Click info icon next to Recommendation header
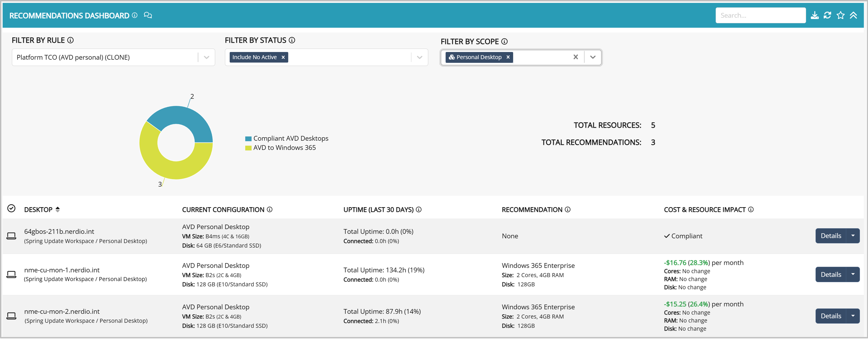Image resolution: width=868 pixels, height=339 pixels. pyautogui.click(x=567, y=209)
